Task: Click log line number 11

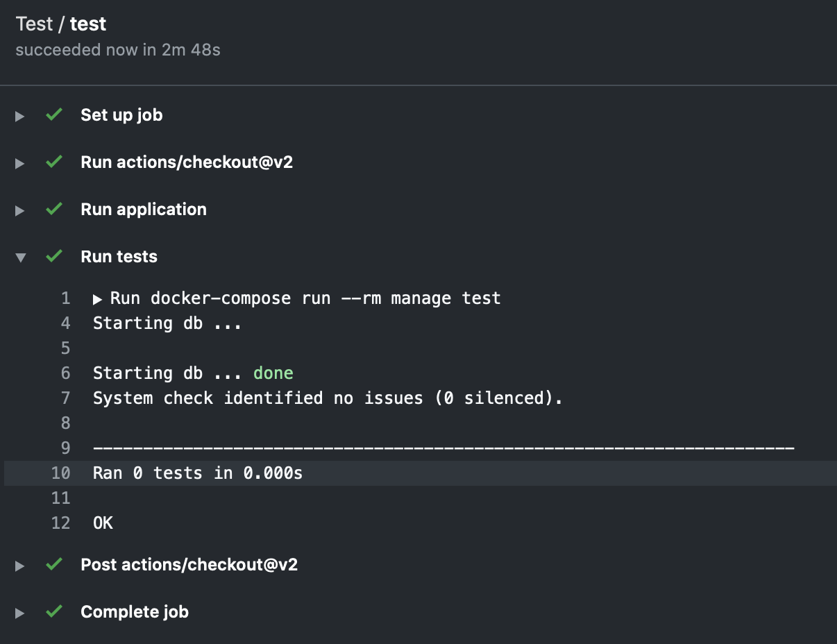Action: click(61, 498)
